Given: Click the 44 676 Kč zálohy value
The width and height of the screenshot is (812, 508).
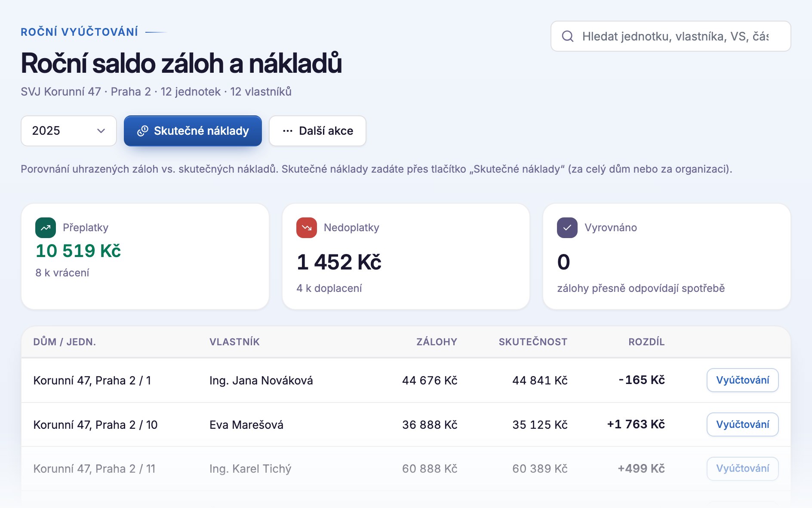Looking at the screenshot, I should pyautogui.click(x=430, y=381).
